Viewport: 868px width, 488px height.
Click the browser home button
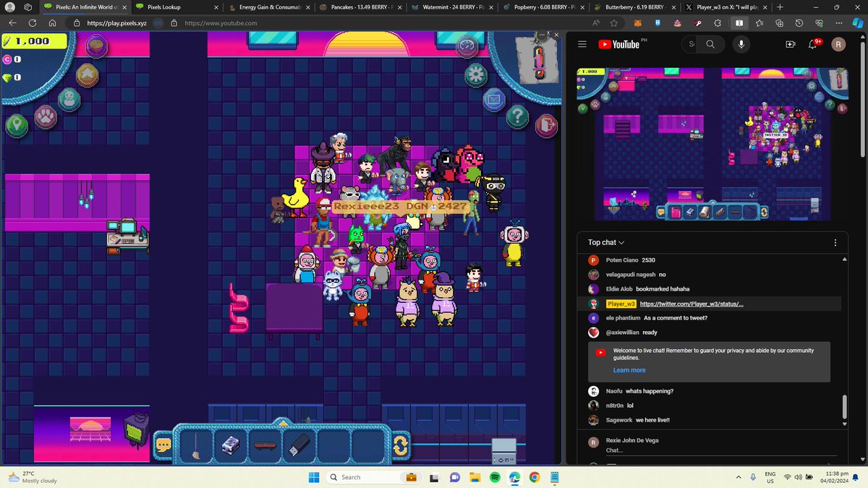point(54,23)
